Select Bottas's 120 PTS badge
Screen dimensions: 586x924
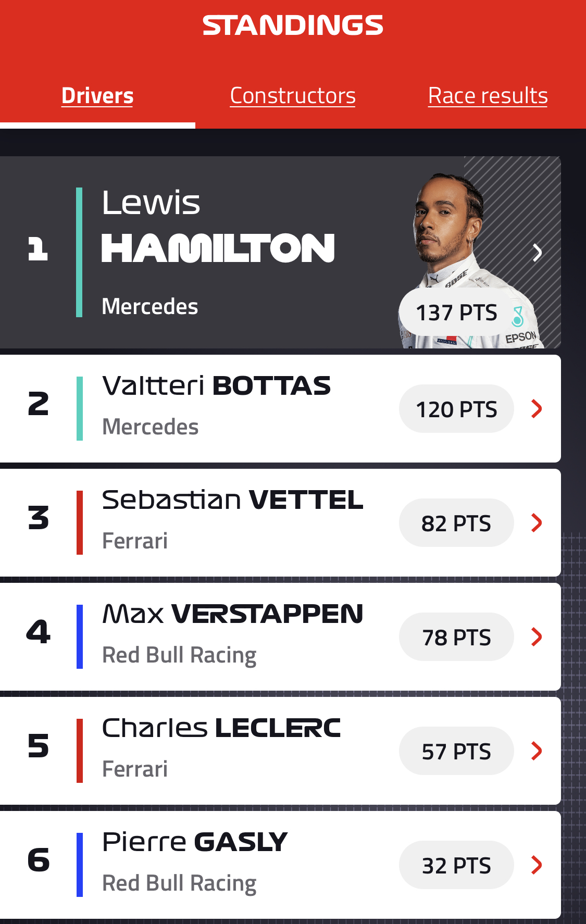[456, 409]
